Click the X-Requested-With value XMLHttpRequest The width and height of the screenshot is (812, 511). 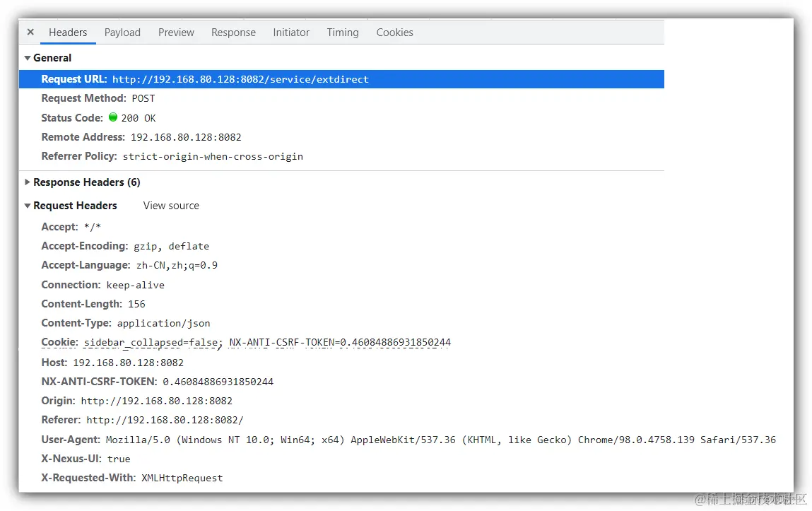pyautogui.click(x=182, y=478)
